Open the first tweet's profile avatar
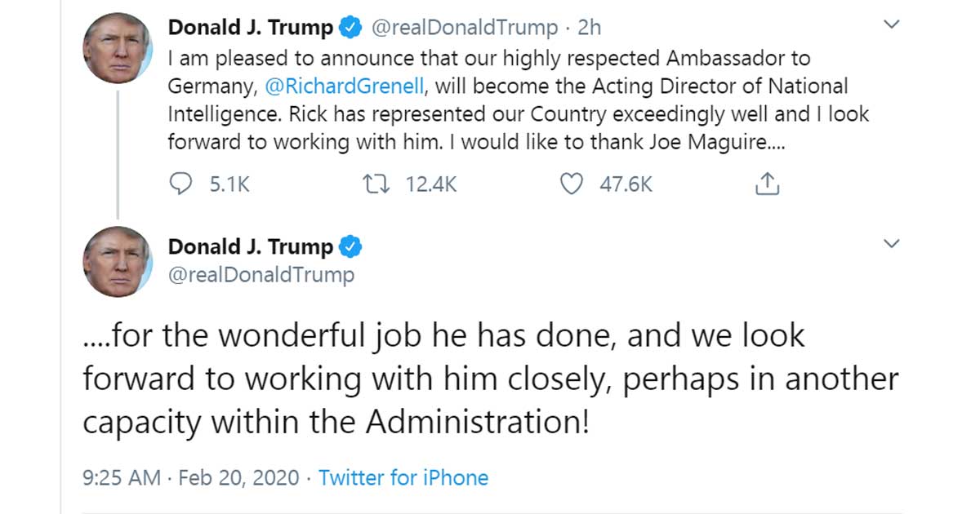Viewport: 980px width, 514px height. point(118,48)
